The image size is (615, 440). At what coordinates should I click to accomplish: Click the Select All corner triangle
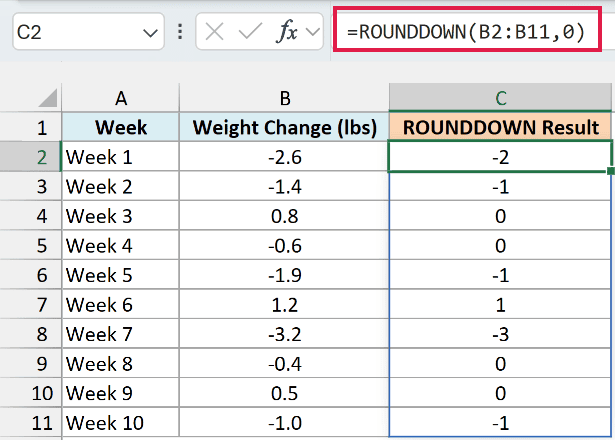pos(48,98)
